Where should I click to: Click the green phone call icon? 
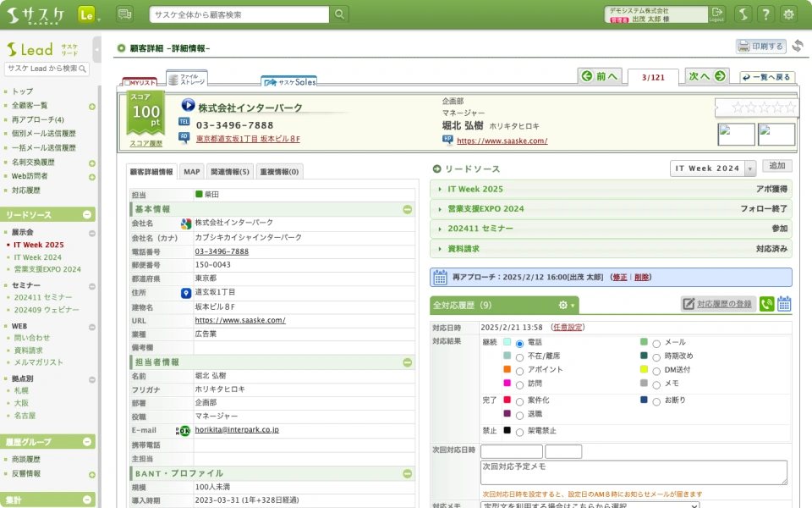(766, 304)
